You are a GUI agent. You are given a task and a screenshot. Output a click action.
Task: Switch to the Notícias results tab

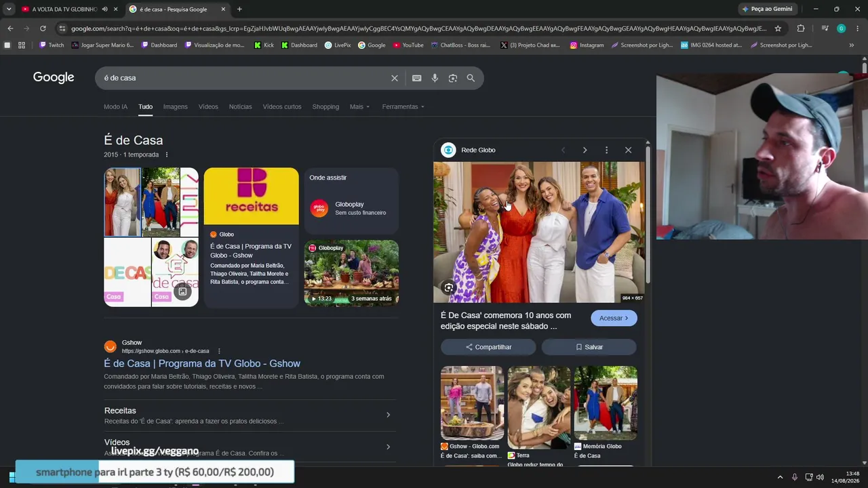point(240,106)
